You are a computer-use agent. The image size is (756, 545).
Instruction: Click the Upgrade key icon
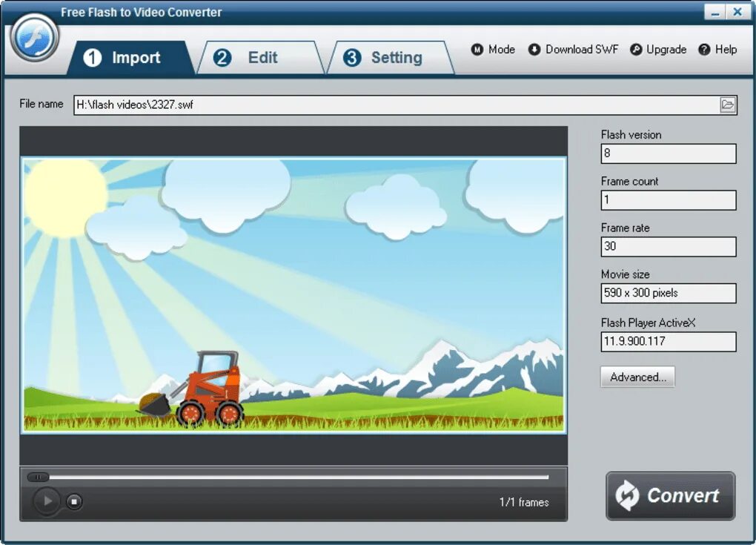point(636,50)
